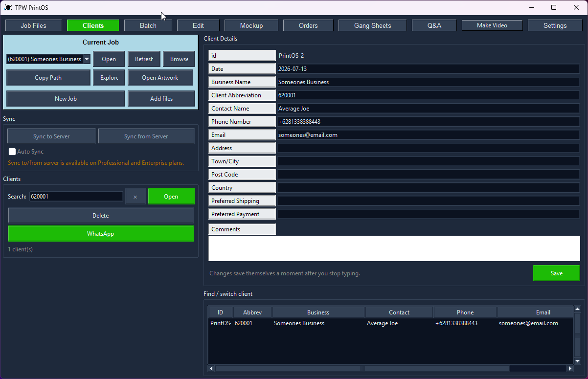588x379 pixels.
Task: Go to the Edit tab
Action: click(198, 25)
